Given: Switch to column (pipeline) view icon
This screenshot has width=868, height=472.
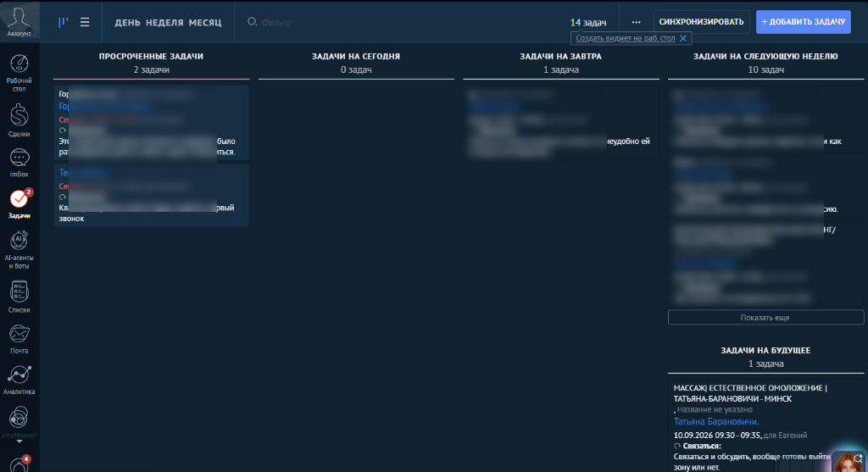Looking at the screenshot, I should [x=64, y=22].
